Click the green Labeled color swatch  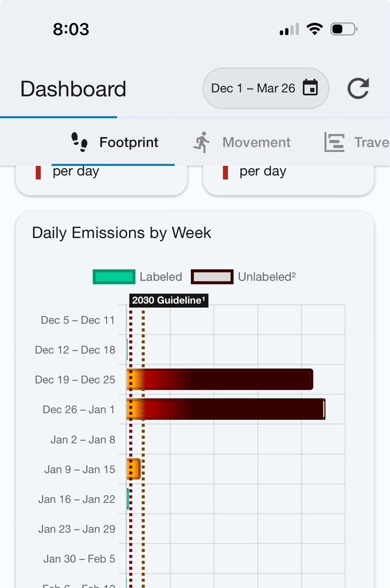112,276
